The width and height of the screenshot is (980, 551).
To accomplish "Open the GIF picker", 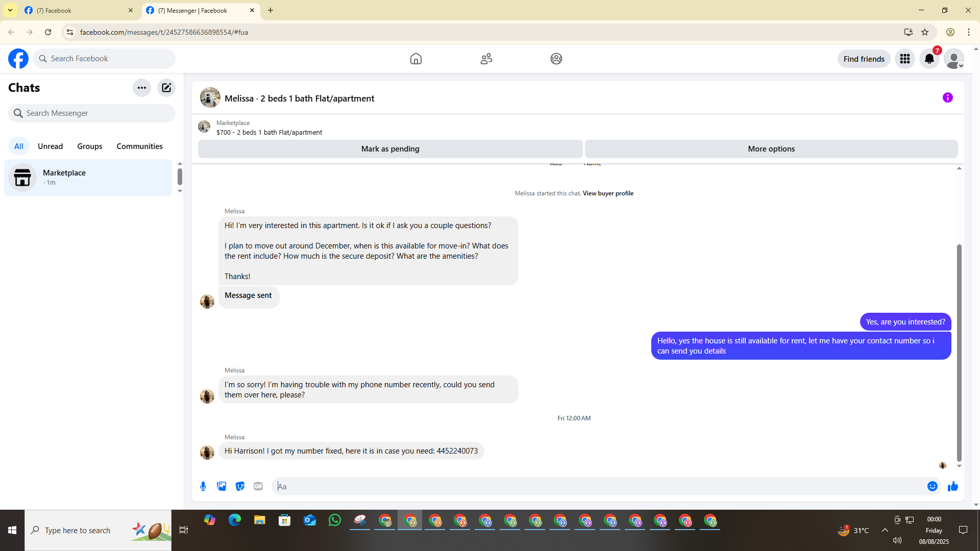I will point(258,486).
